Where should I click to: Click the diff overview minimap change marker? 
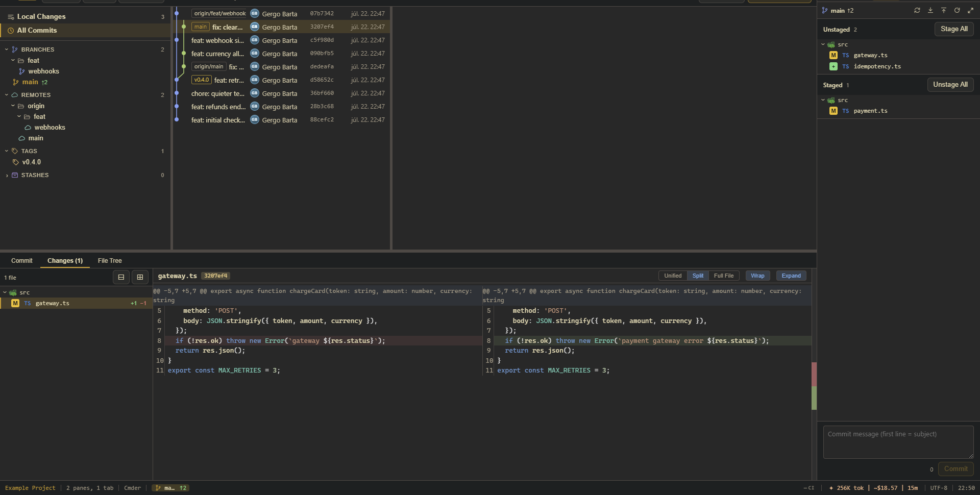click(x=814, y=386)
